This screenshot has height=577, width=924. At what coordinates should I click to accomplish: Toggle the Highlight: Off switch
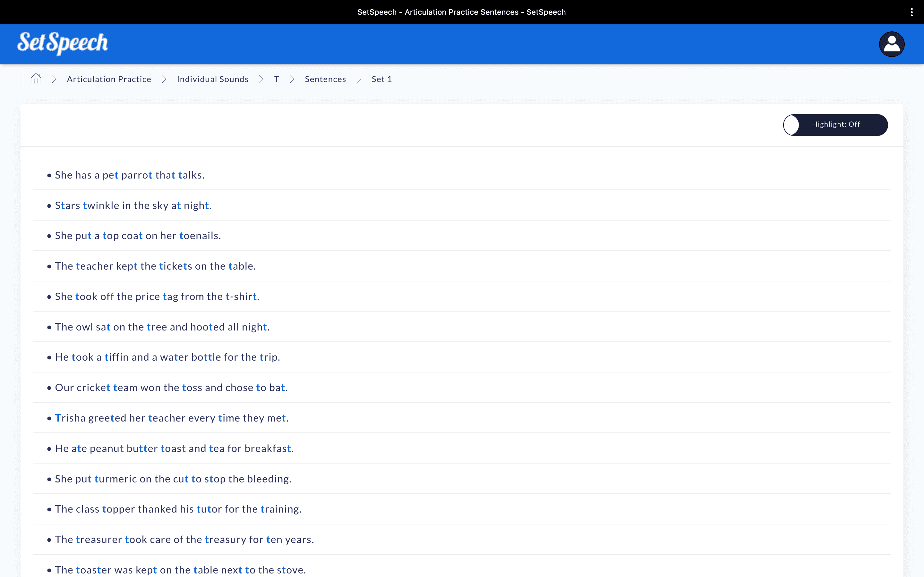point(835,125)
